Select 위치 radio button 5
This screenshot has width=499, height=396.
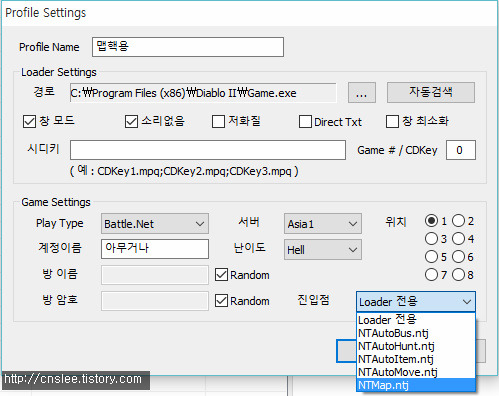pos(431,257)
